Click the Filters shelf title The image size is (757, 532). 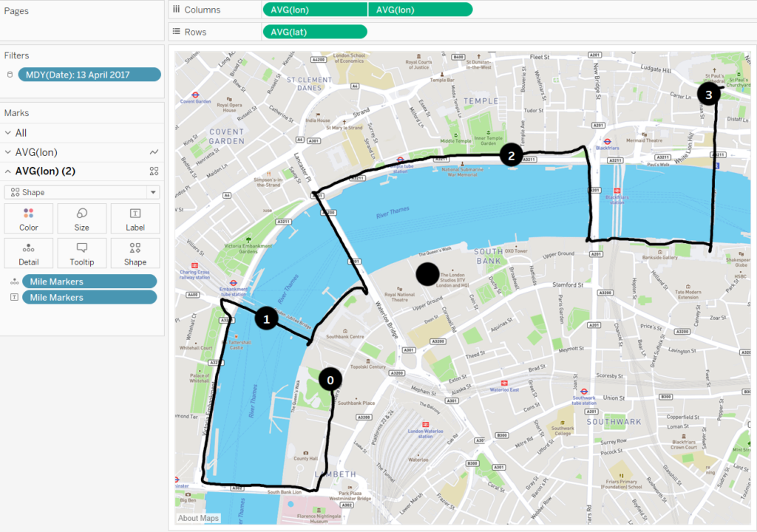(16, 55)
